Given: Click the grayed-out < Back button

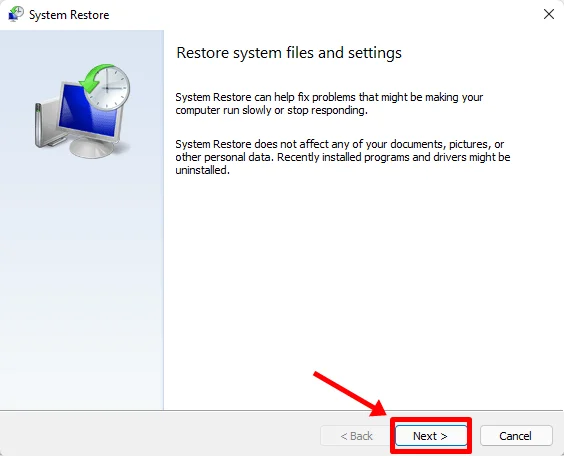Looking at the screenshot, I should pos(356,436).
